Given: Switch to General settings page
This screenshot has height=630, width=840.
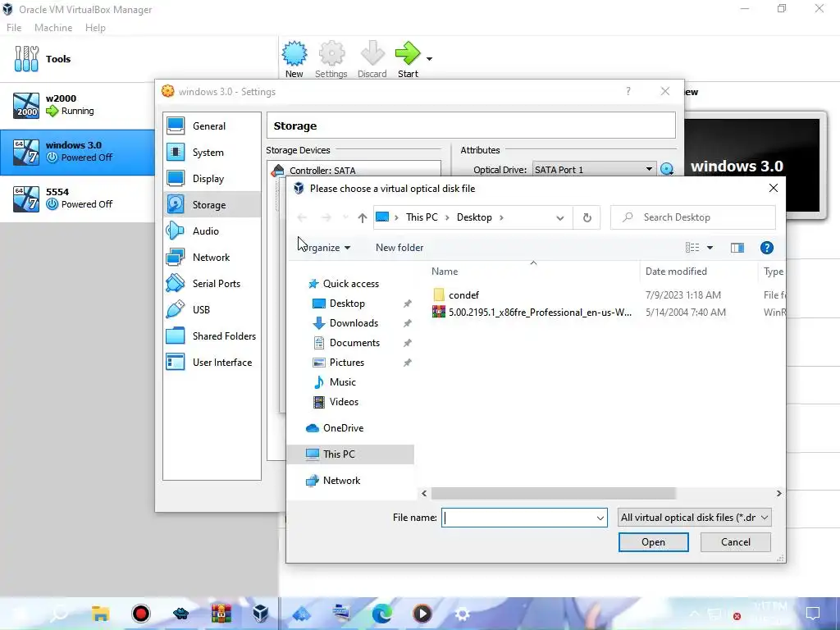Looking at the screenshot, I should point(212,126).
